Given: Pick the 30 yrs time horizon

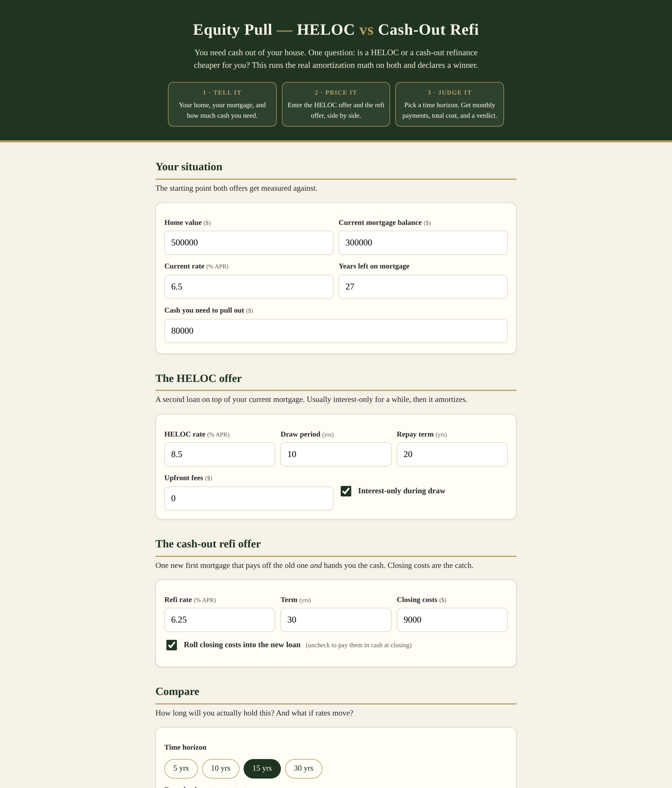Looking at the screenshot, I should point(304,768).
